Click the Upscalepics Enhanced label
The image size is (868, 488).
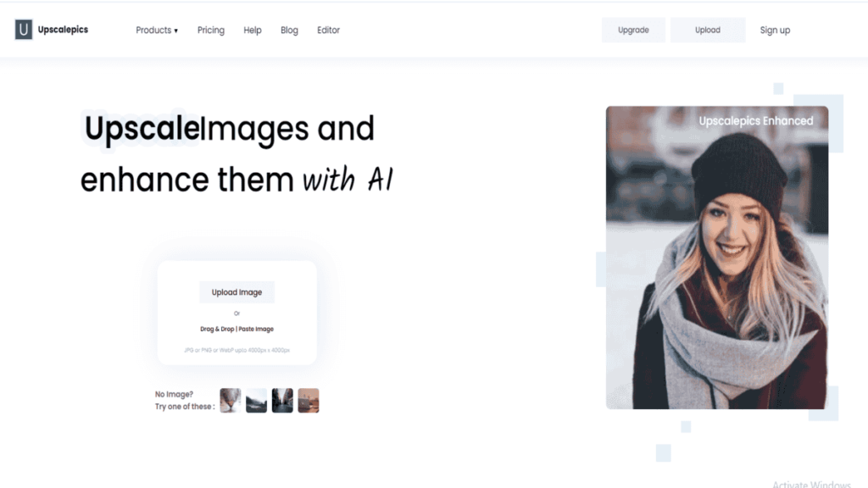[x=755, y=120]
